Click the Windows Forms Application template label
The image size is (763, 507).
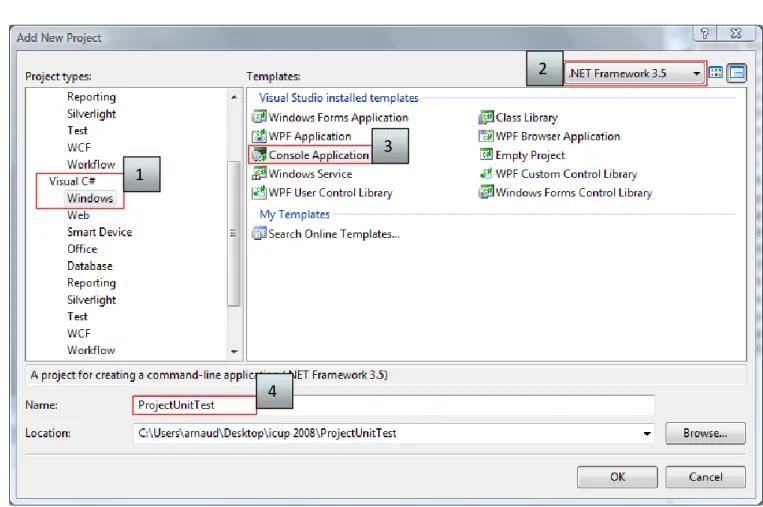point(338,118)
